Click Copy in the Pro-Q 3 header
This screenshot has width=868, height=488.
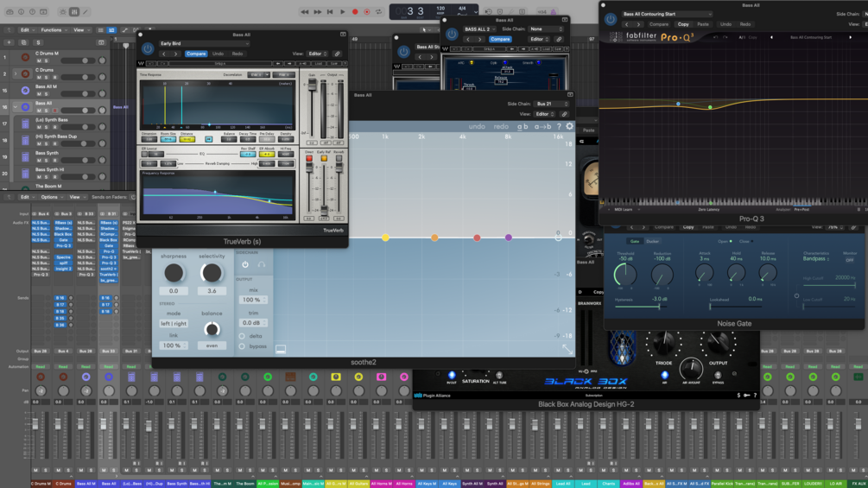(683, 24)
